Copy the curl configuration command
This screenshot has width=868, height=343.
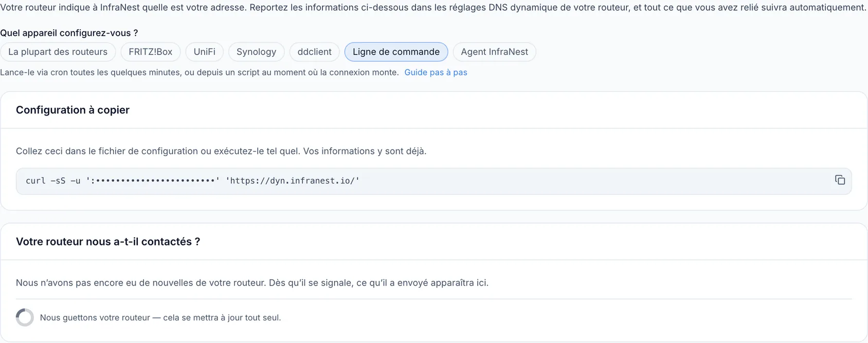coord(840,180)
